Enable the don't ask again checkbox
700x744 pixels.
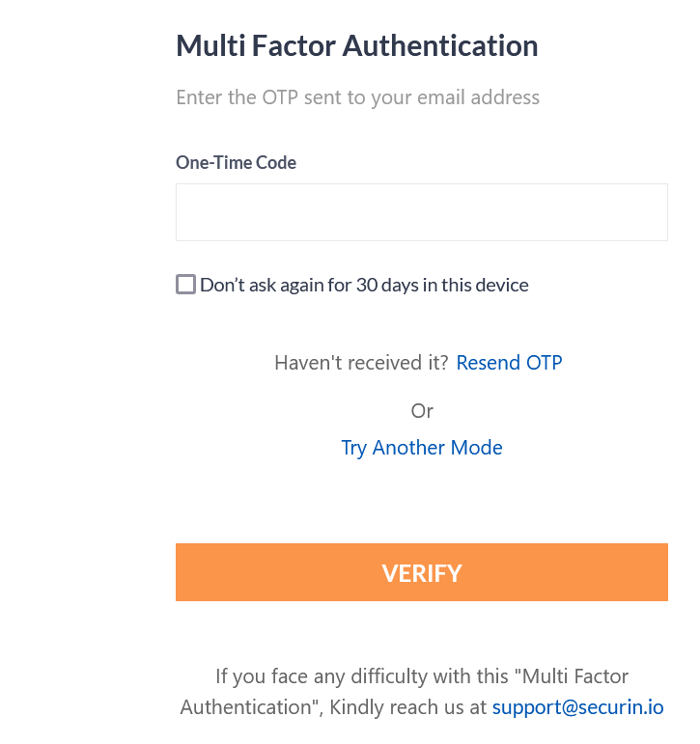coord(186,285)
